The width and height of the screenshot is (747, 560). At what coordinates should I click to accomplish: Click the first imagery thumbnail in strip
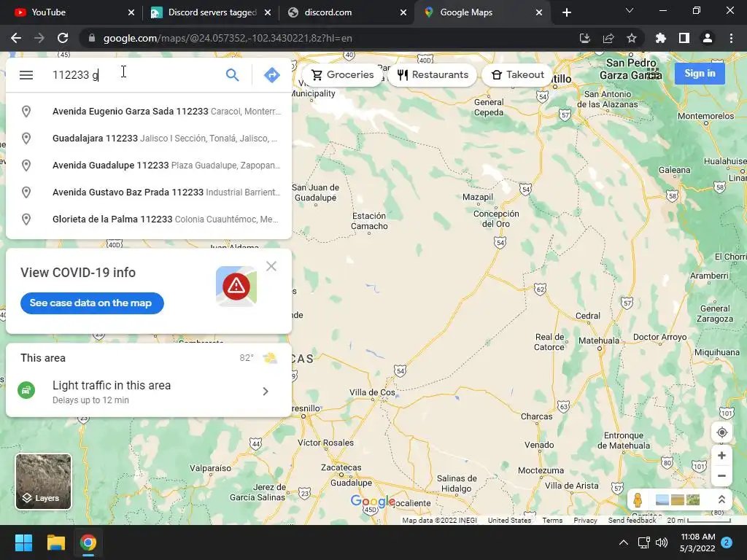(662, 499)
